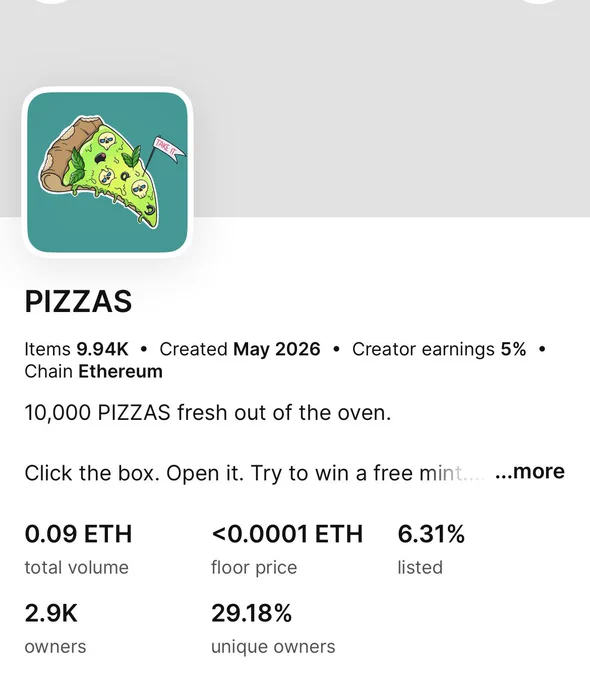Select the Chain Ethereum label
The width and height of the screenshot is (590, 680).
coord(94,371)
